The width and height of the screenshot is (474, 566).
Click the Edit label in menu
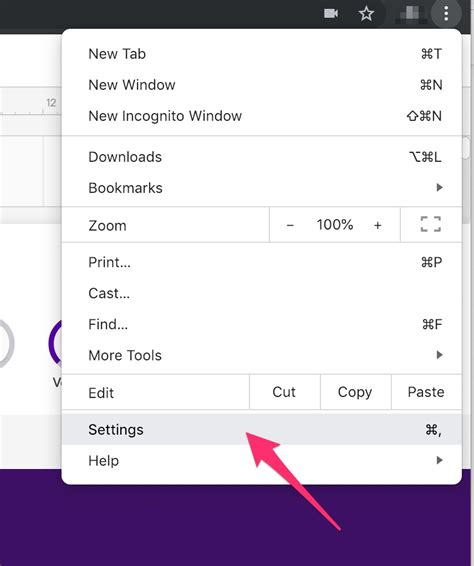(101, 393)
